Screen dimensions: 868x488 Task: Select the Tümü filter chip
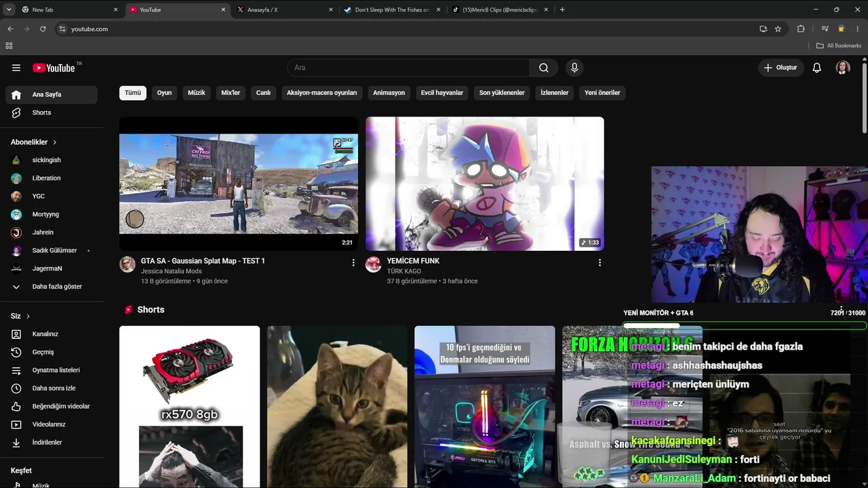point(133,93)
